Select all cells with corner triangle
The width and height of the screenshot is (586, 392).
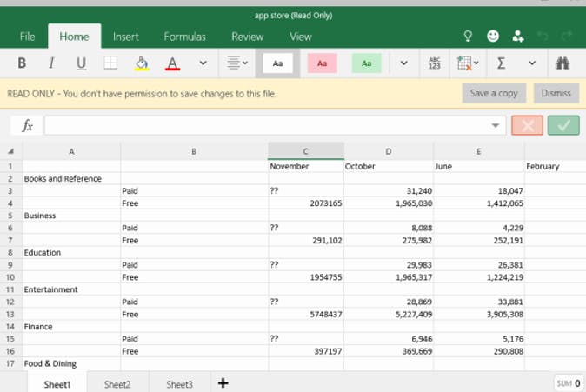coord(10,151)
